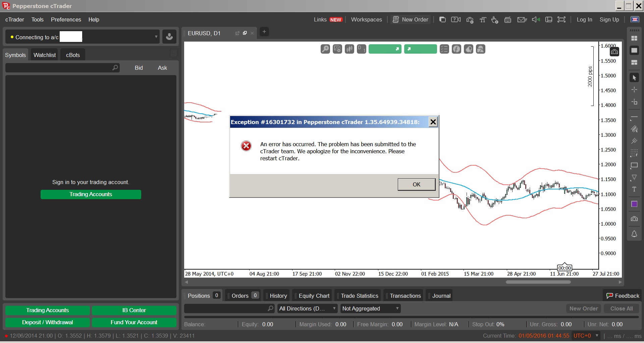This screenshot has height=343, width=644.
Task: Select the rectangle shape tool
Action: coord(634,165)
